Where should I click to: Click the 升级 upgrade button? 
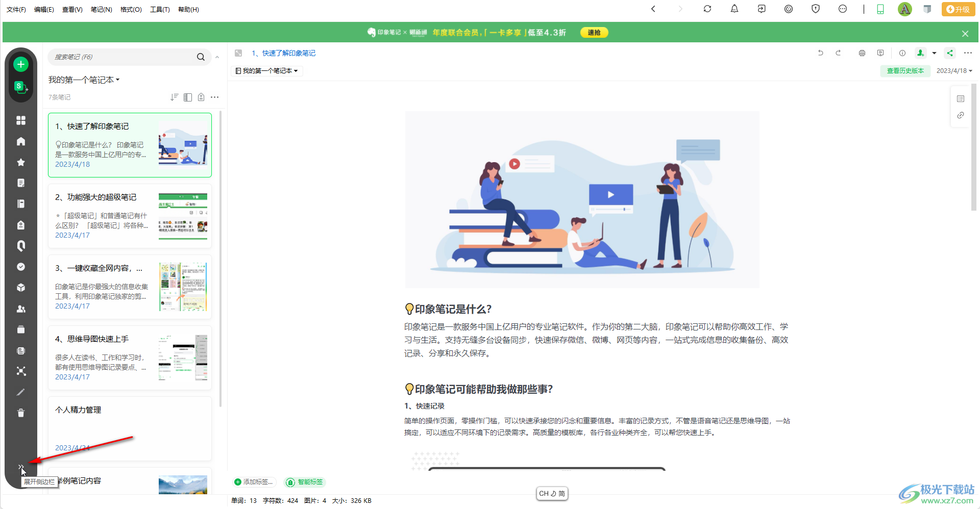pyautogui.click(x=958, y=9)
